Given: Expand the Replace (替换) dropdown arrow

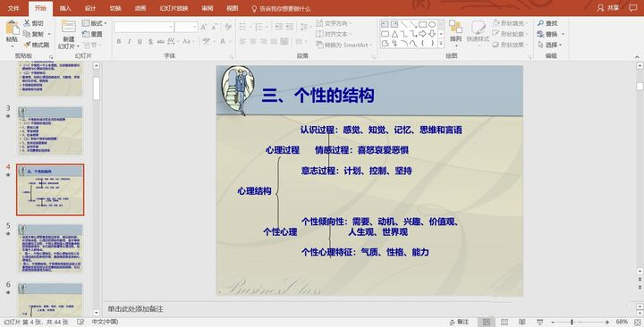Looking at the screenshot, I should point(563,34).
